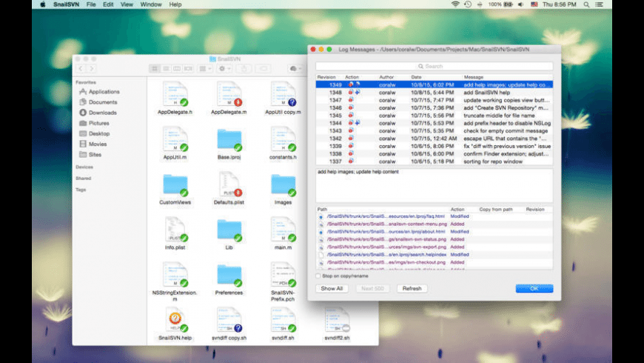Open the File menu
This screenshot has height=363, width=644.
click(x=91, y=4)
